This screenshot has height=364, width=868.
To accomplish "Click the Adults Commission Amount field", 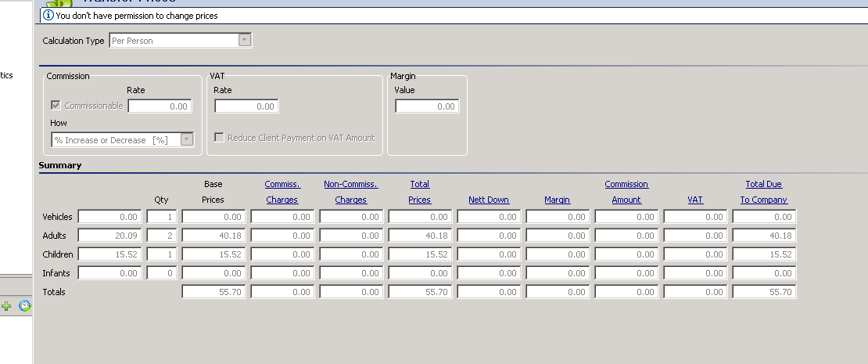I will tap(626, 236).
